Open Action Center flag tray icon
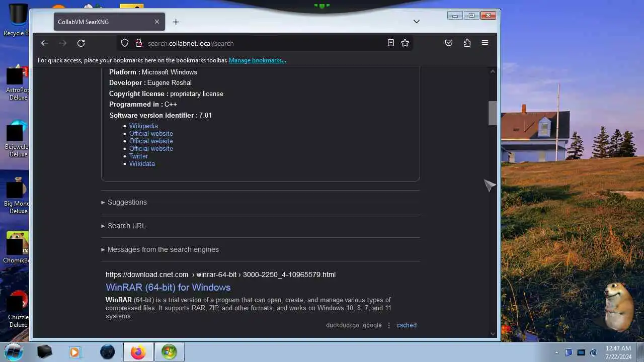Viewport: 644px width, 362px height. click(569, 352)
